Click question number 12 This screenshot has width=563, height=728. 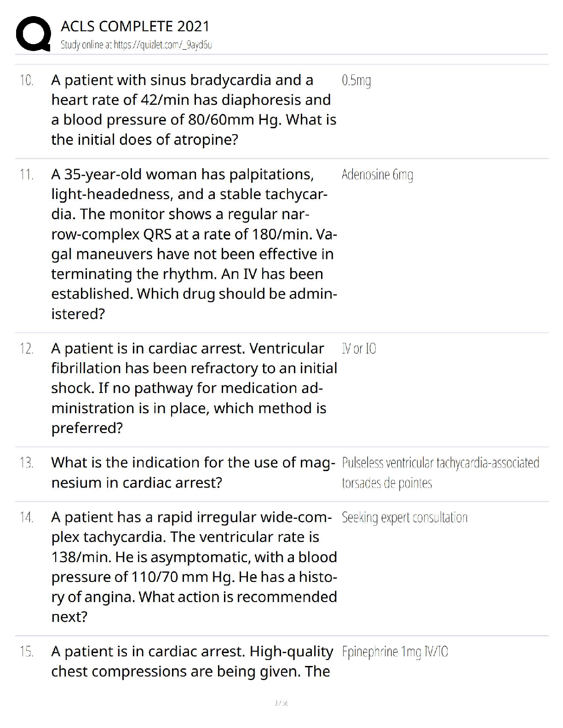click(x=27, y=349)
